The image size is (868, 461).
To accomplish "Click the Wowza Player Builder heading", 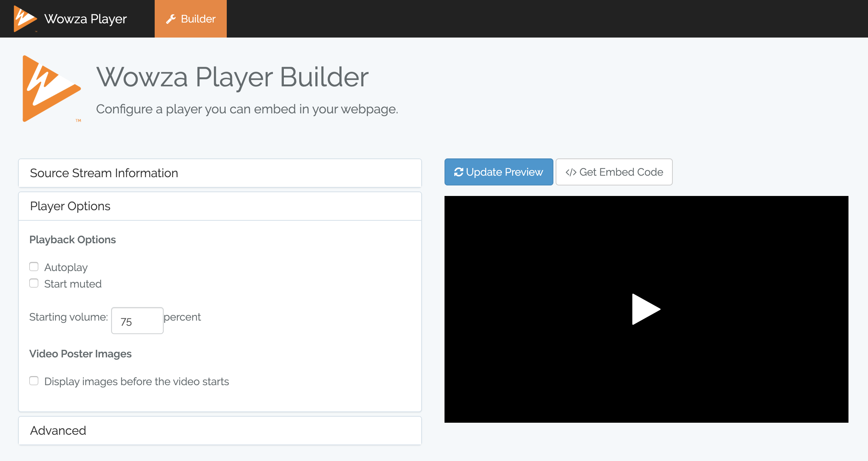I will click(x=232, y=77).
